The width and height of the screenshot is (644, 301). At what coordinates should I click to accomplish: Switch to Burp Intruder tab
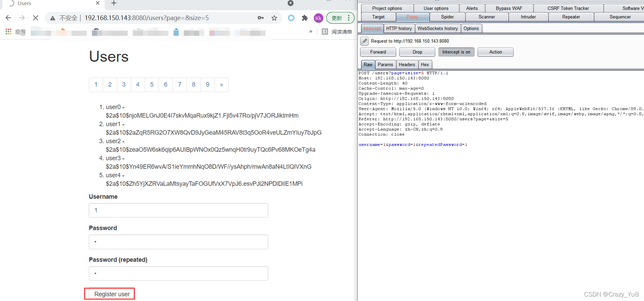coord(528,17)
